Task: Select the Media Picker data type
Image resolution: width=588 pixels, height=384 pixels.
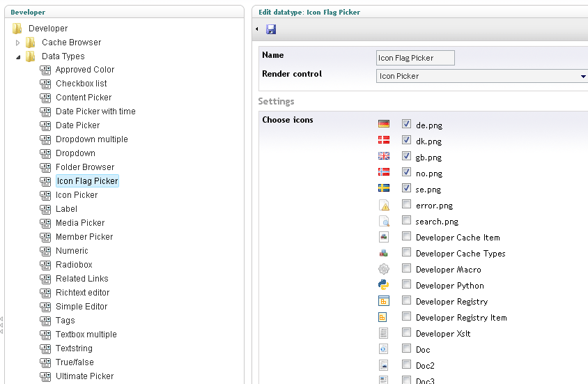Action: click(80, 223)
